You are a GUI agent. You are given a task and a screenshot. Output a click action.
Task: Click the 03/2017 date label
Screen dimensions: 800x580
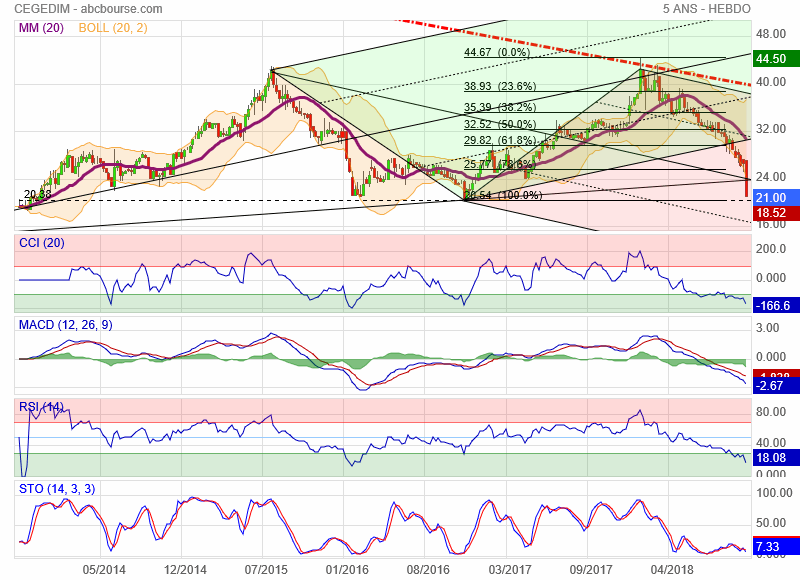[x=510, y=569]
